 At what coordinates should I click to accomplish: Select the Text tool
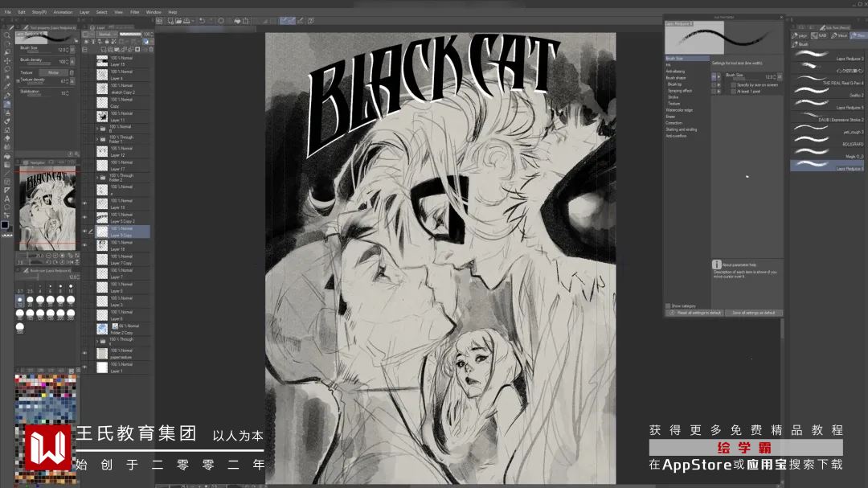(x=7, y=198)
